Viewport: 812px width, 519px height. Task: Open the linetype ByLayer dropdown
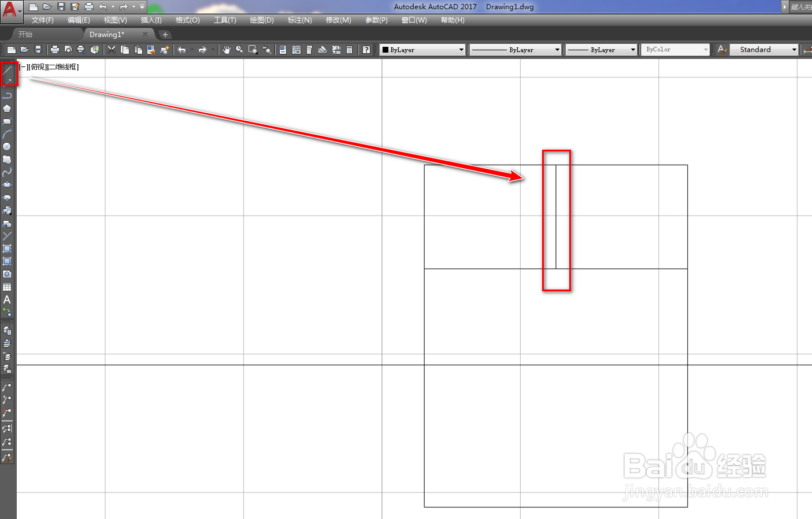516,50
